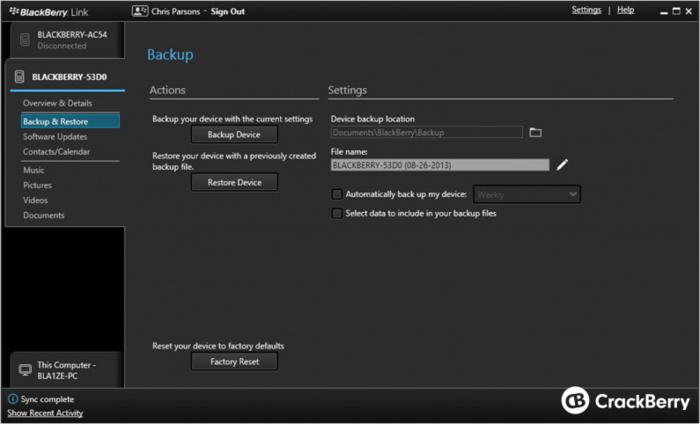Open Settings link in title bar

point(586,10)
